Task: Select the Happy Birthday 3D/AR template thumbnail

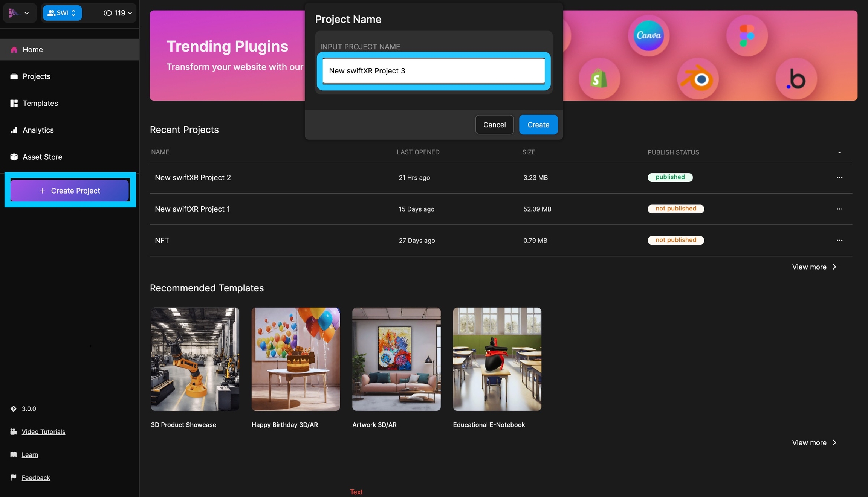Action: click(x=295, y=359)
